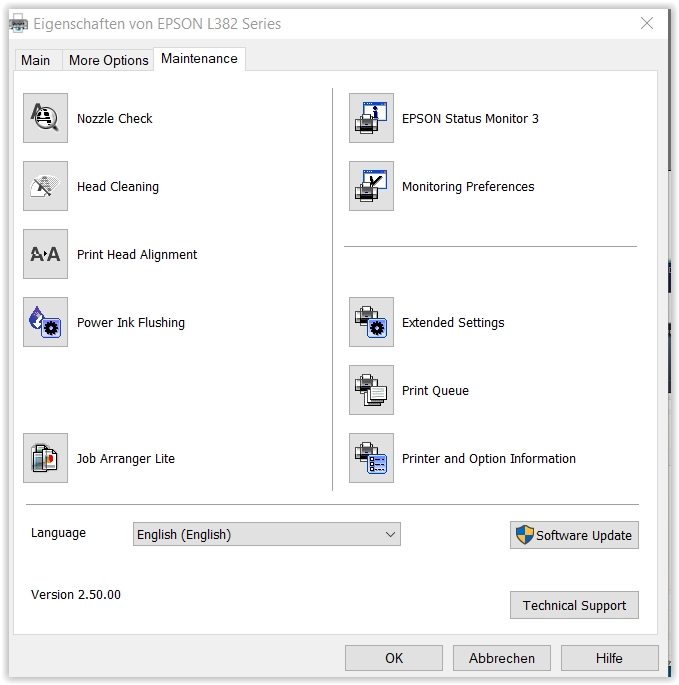Image resolution: width=679 pixels, height=685 pixels.
Task: Click the Software Update button
Action: [x=574, y=535]
